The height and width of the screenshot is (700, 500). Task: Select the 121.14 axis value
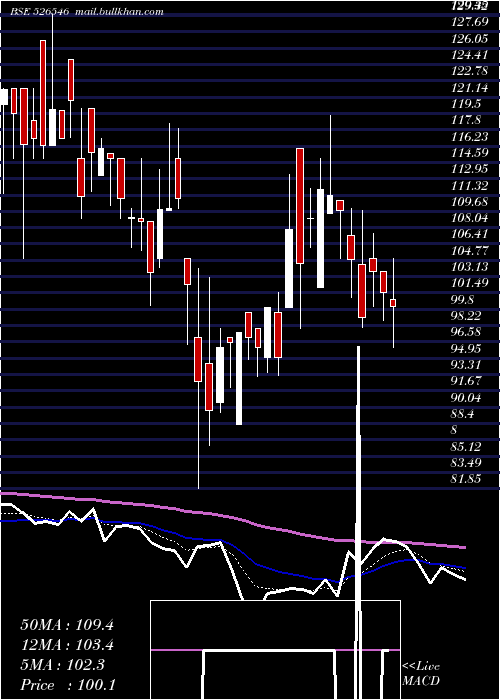469,88
